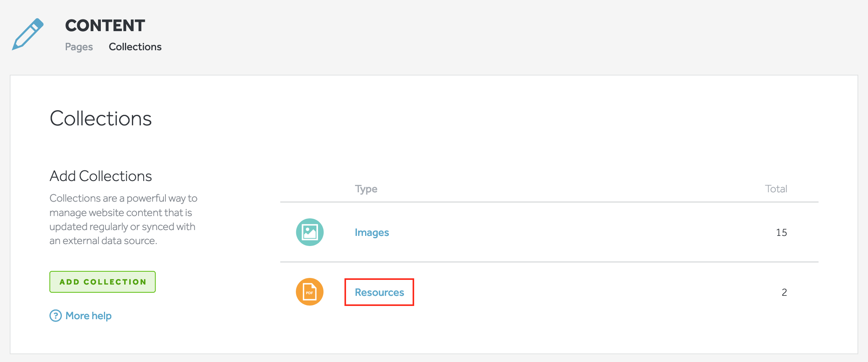
Task: Click the teal Images collection icon
Action: click(x=309, y=232)
